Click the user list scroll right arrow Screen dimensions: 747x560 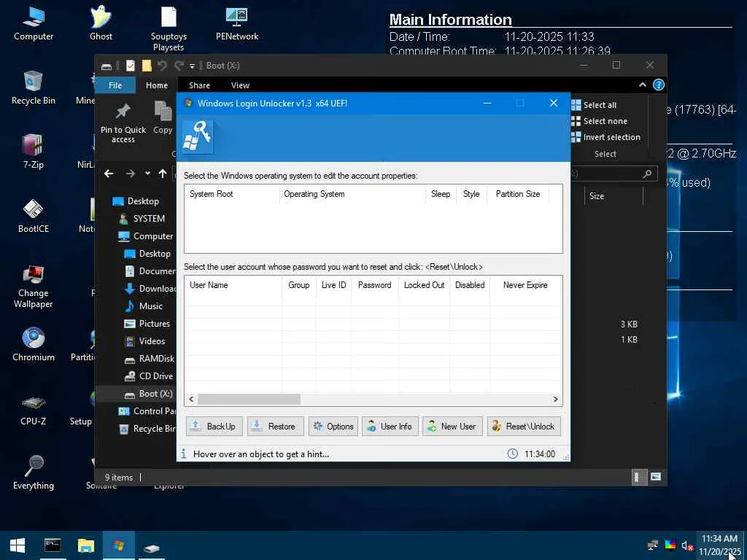tap(555, 399)
